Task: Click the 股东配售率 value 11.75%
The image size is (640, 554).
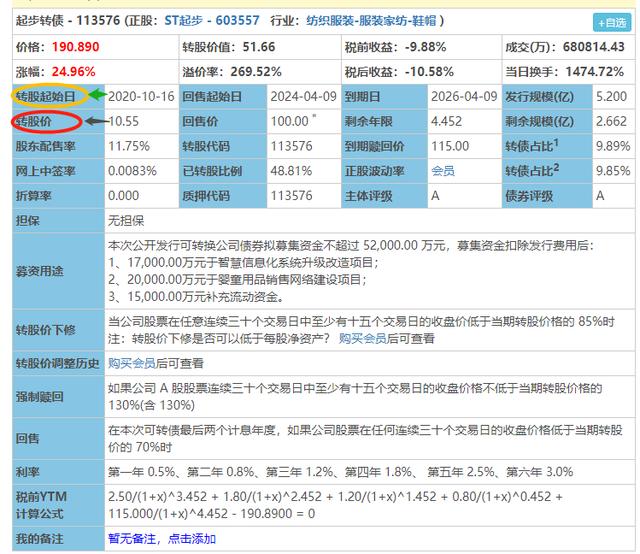Action: pyautogui.click(x=129, y=146)
